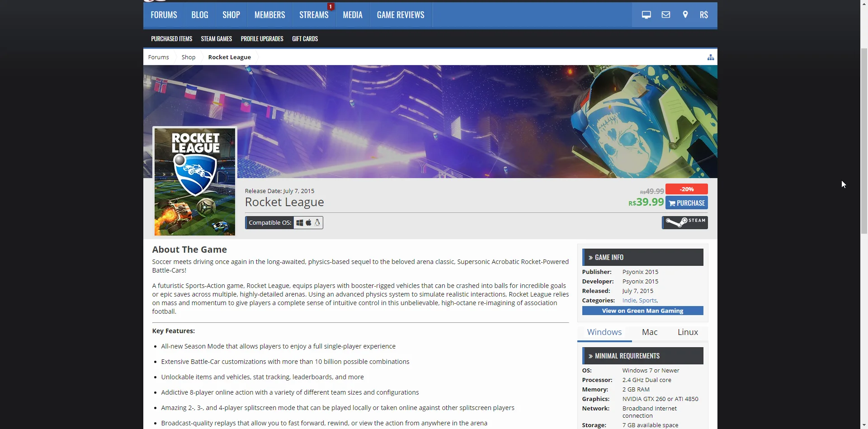Screen dimensions: 868x429
Task: Open the Streams menu item
Action: coord(314,15)
